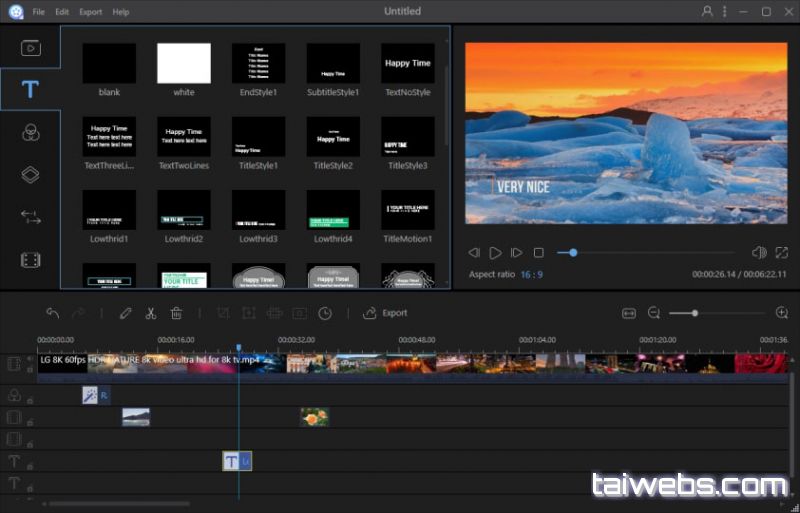Toggle the lock on the main video track
The height and width of the screenshot is (513, 800).
(30, 370)
